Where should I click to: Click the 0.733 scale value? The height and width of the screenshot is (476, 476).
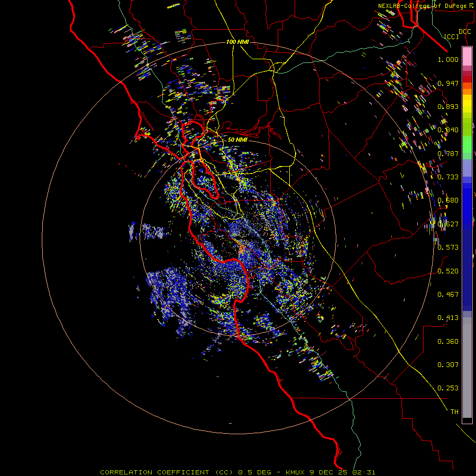448,177
